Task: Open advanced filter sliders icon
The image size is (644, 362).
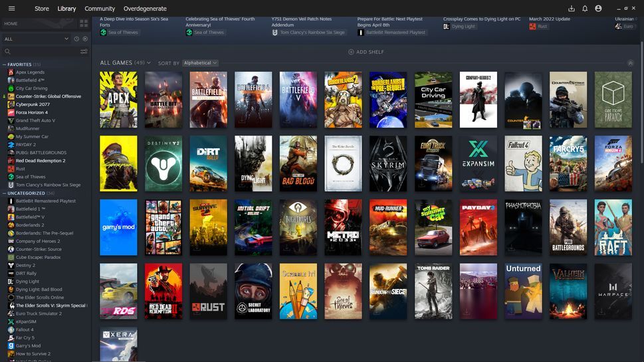Action: click(x=84, y=51)
